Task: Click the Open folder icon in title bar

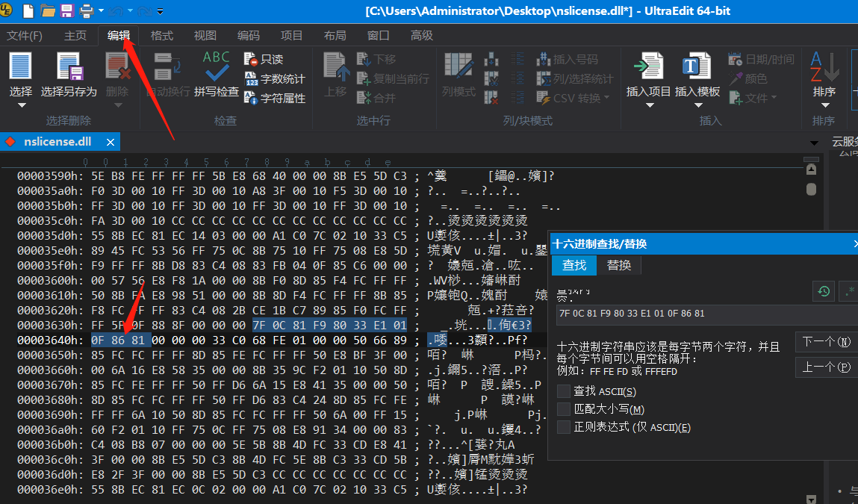Action: pyautogui.click(x=48, y=10)
